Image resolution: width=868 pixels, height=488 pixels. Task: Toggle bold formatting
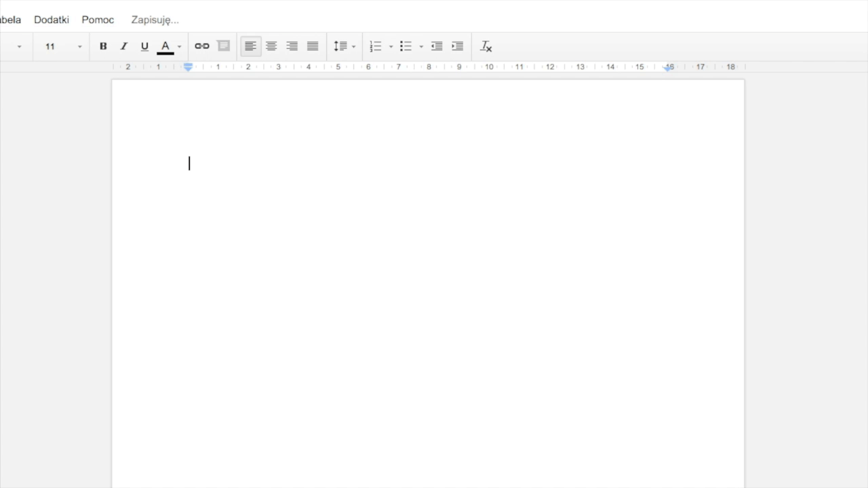(x=103, y=46)
